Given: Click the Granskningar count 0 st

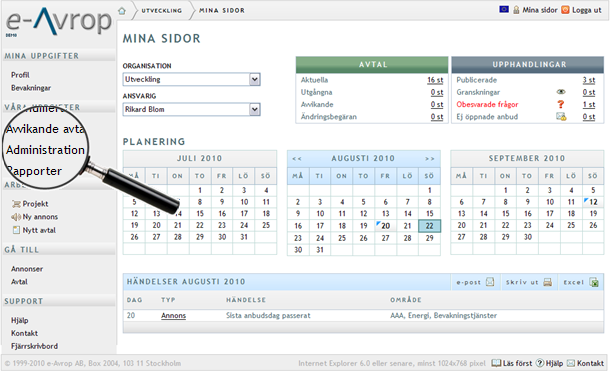Looking at the screenshot, I should point(589,92).
